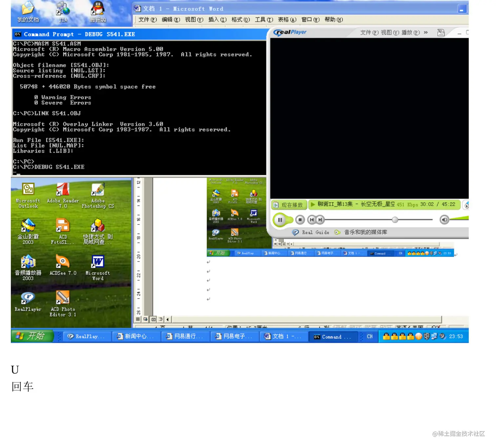Open the Word 表格 menu
The height and width of the screenshot is (448, 496).
(287, 20)
